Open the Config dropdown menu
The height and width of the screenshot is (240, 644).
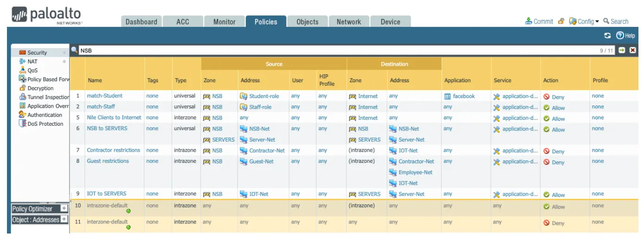pos(584,21)
